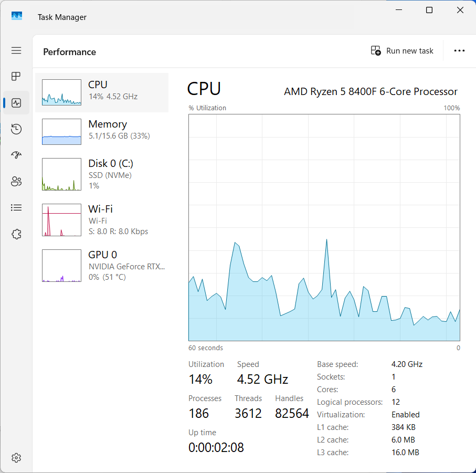Viewport: 476px width, 473px height.
Task: Click the SSD (NVMe) disk type label
Action: click(110, 175)
